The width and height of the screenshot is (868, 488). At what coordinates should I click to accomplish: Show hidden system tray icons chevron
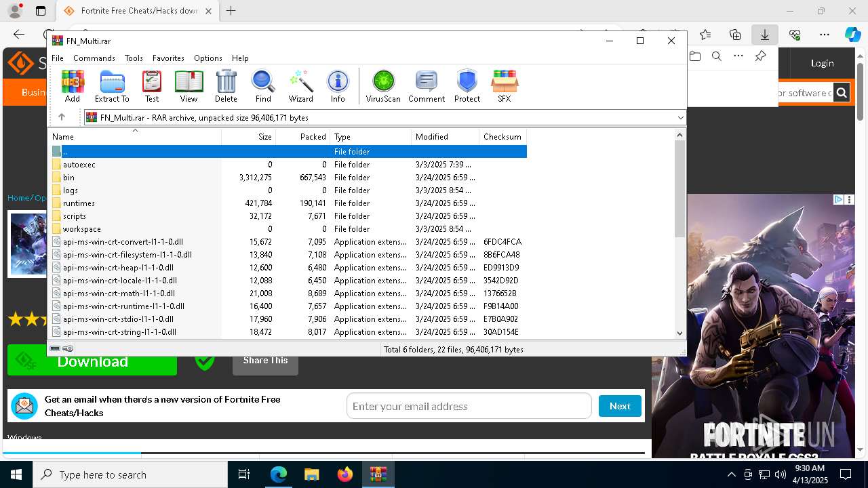pos(731,474)
